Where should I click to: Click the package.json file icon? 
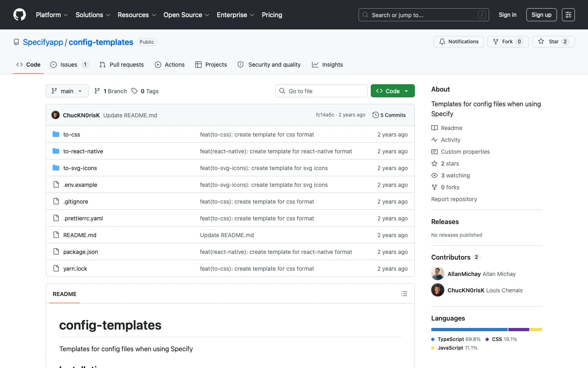tap(56, 252)
